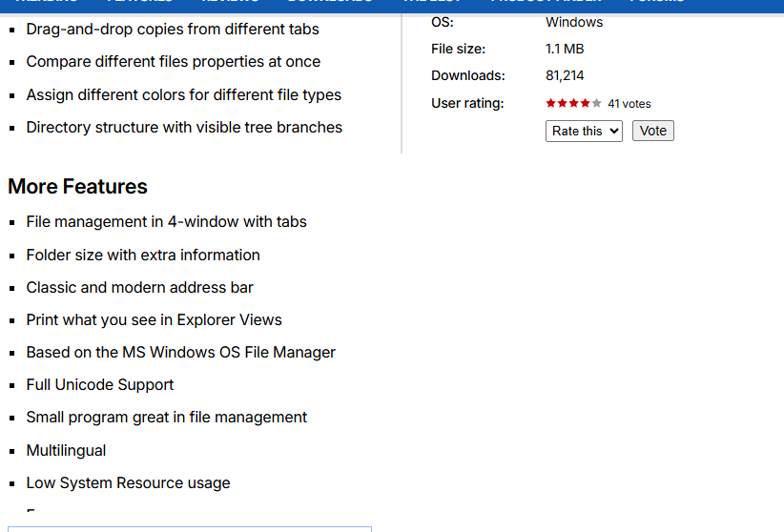Click "Directory structure with visible tree branches" item
784x532 pixels.
click(184, 127)
